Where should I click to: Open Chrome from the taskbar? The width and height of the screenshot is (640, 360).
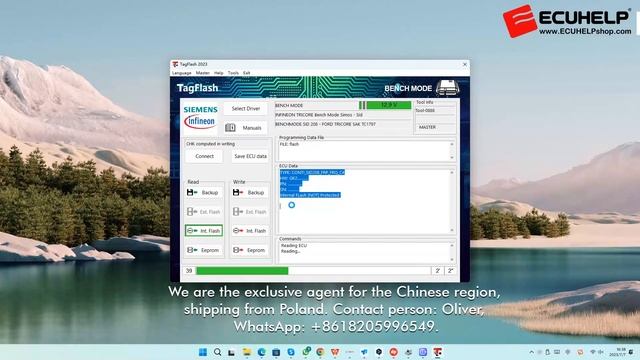point(320,352)
